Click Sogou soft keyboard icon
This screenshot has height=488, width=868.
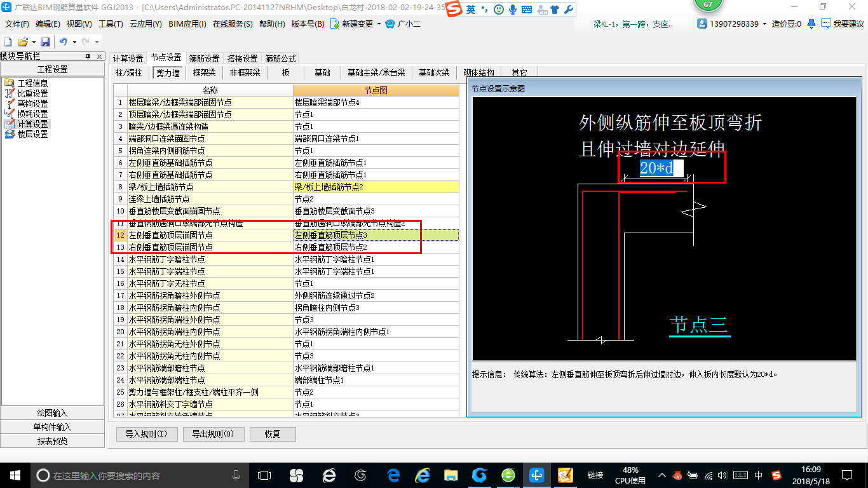coord(527,10)
